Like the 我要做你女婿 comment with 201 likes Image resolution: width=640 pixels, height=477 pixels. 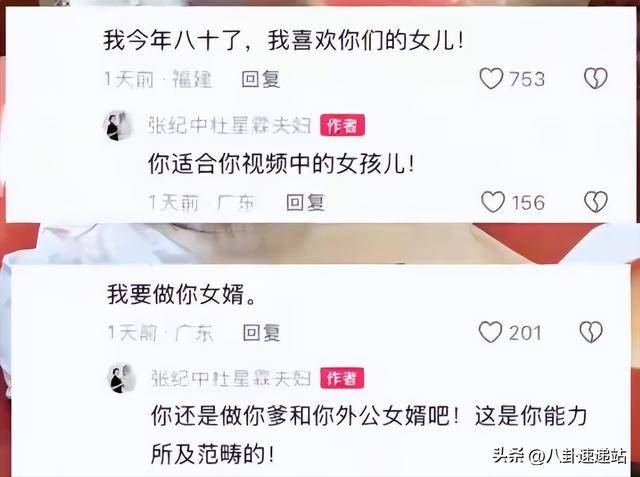point(490,332)
